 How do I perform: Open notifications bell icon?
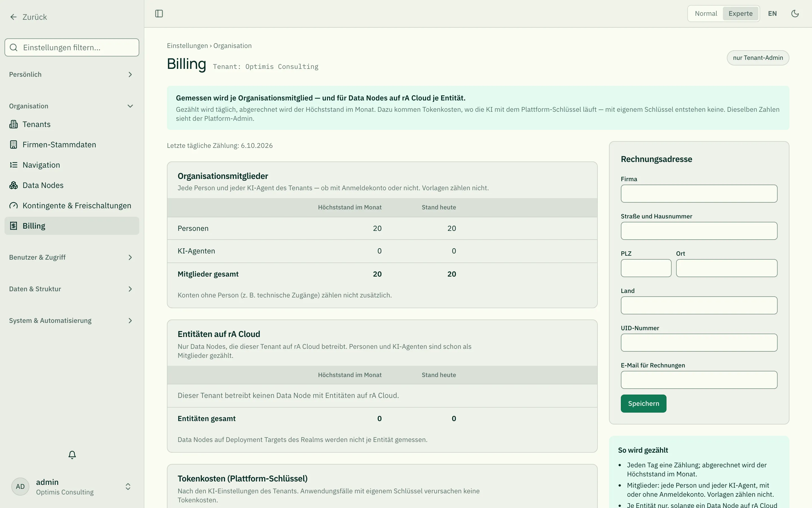tap(72, 455)
